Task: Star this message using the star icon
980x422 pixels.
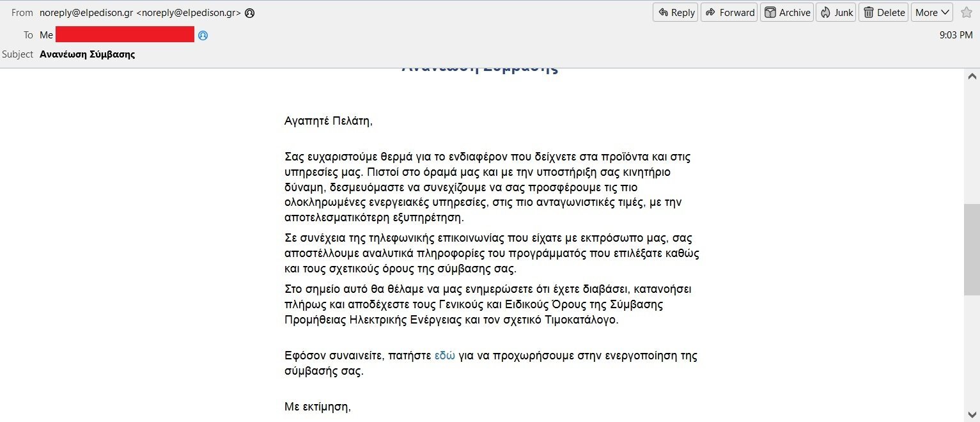Action: [966, 12]
